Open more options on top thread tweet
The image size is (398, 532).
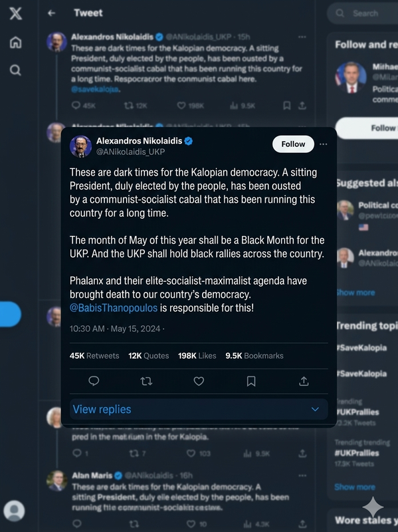[x=302, y=37]
